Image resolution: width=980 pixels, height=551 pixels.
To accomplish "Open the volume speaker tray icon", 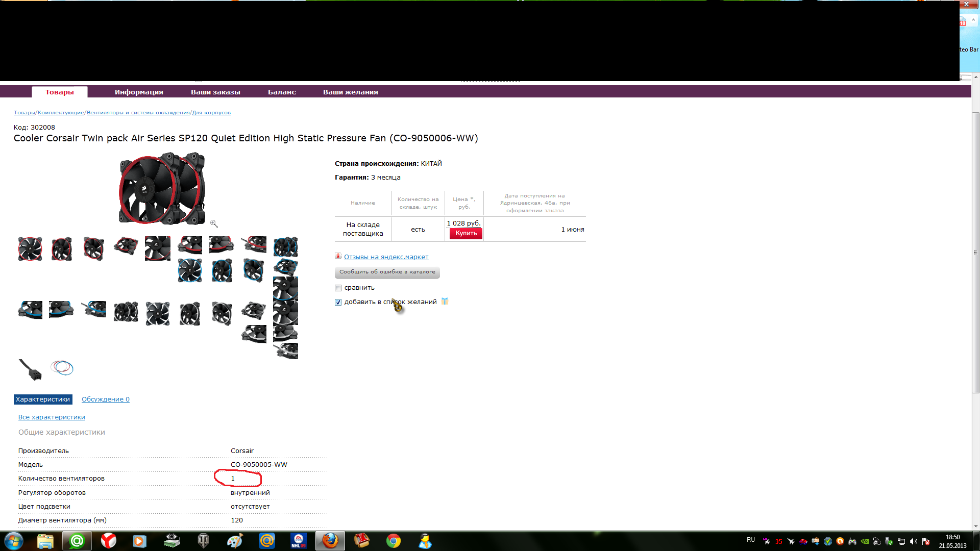I will pyautogui.click(x=914, y=541).
